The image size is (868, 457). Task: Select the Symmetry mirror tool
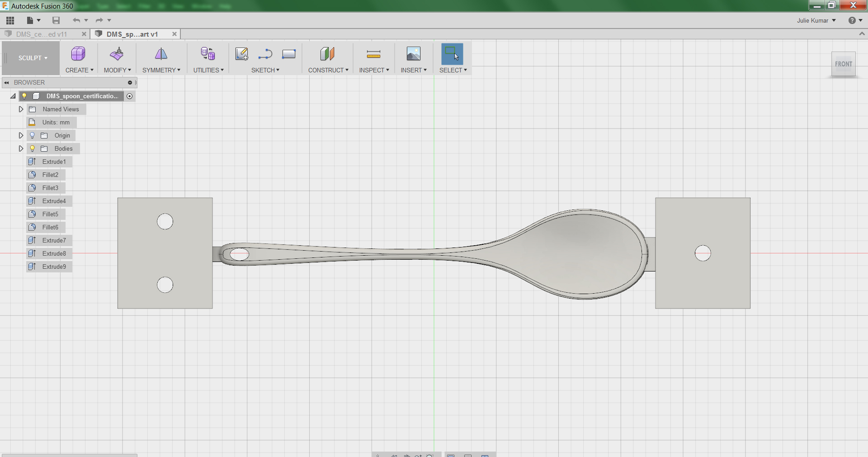161,54
